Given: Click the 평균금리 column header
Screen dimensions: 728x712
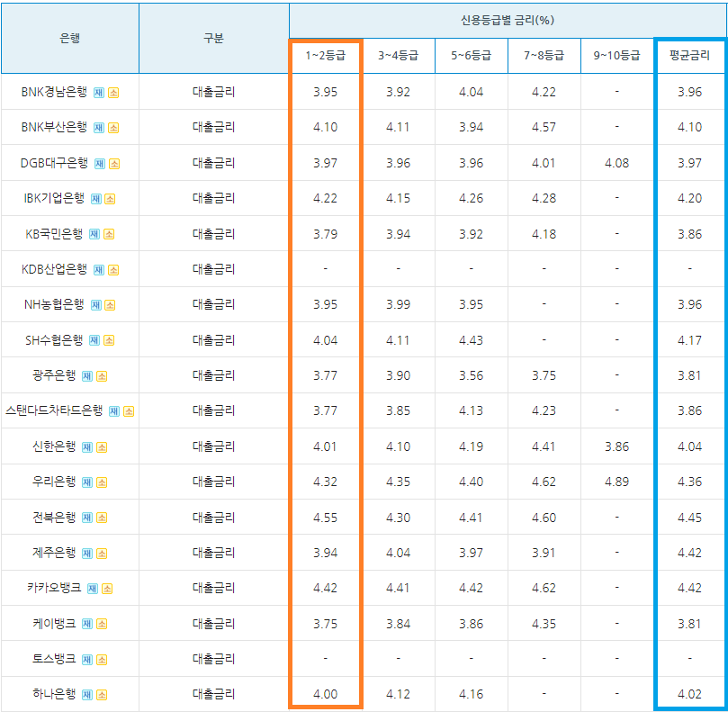Looking at the screenshot, I should tap(690, 56).
